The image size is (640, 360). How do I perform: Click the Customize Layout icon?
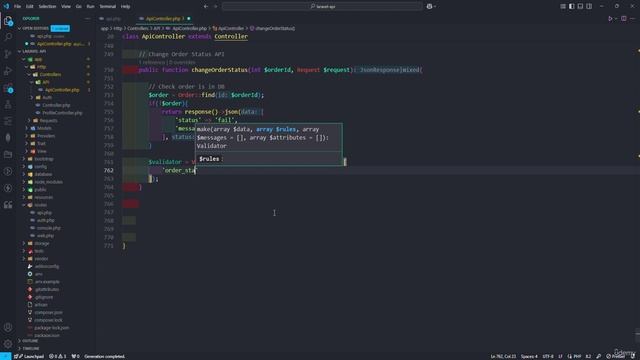tap(563, 7)
